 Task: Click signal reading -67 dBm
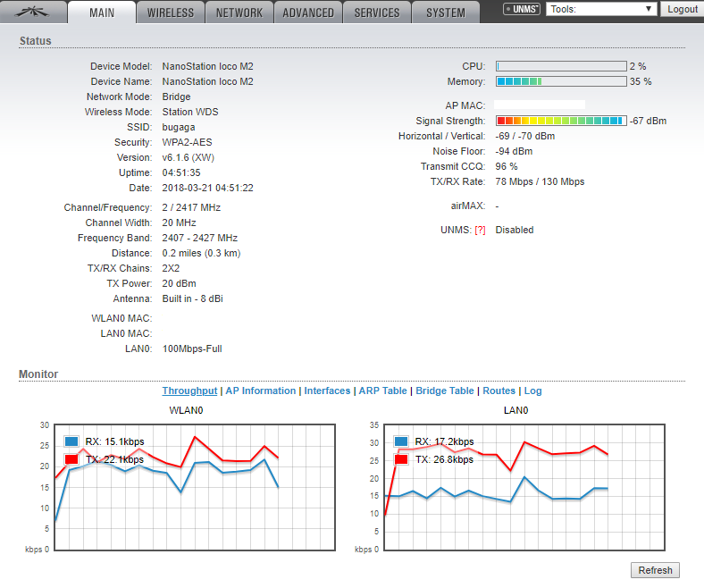(648, 121)
